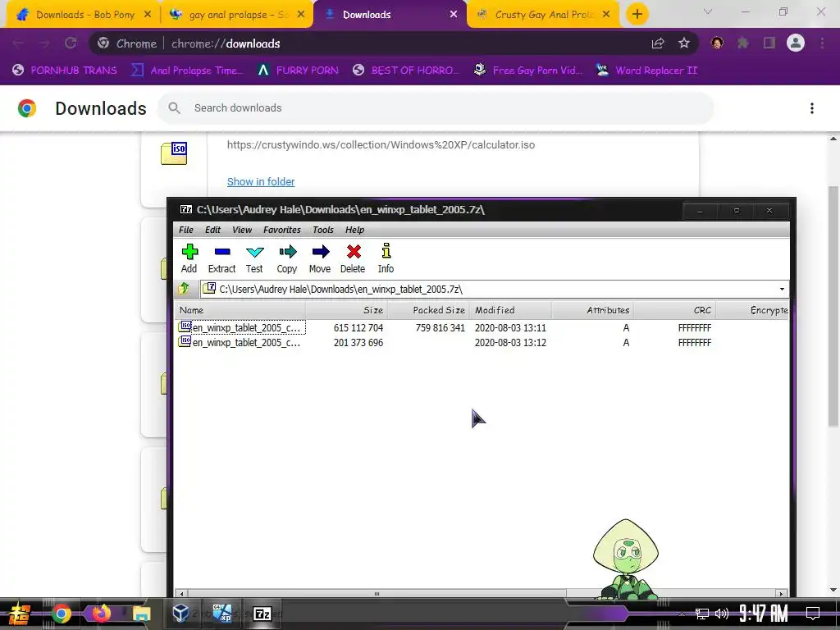The width and height of the screenshot is (840, 630).
Task: Share this page from the address bar
Action: pos(658,43)
